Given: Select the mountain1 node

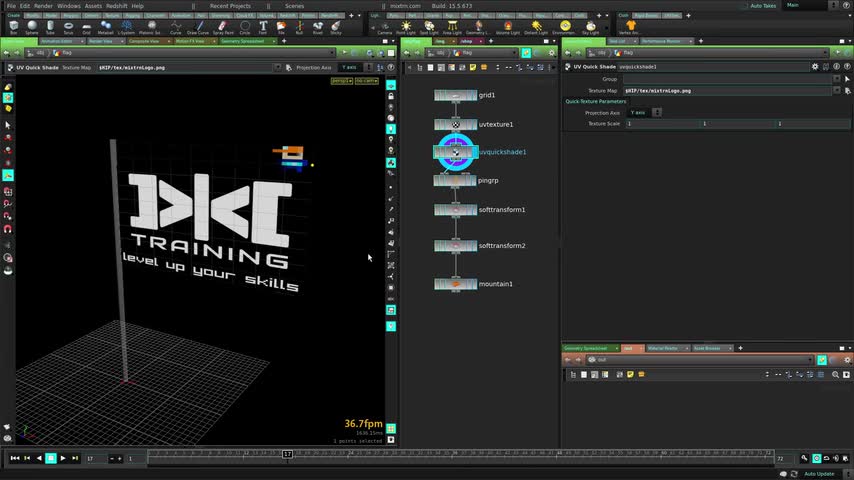Looking at the screenshot, I should click(455, 284).
